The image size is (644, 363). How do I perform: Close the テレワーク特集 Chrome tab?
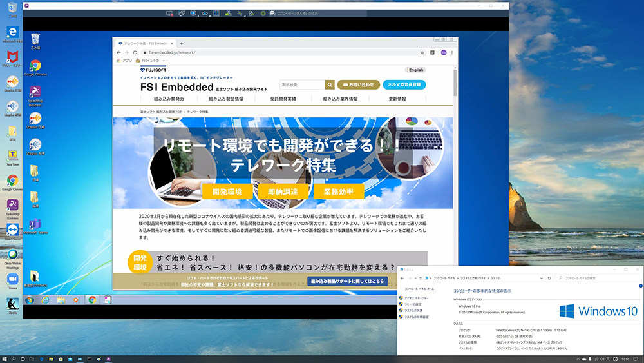[172, 44]
